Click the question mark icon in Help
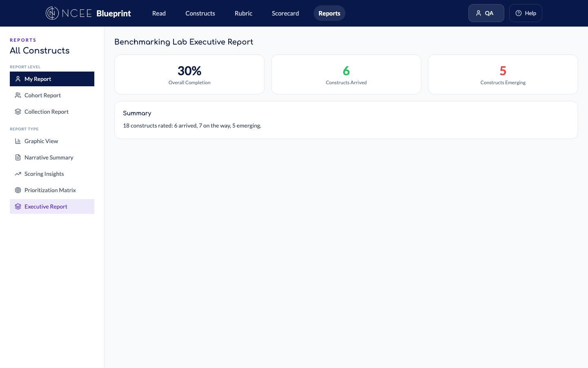Image resolution: width=588 pixels, height=368 pixels. [x=519, y=13]
